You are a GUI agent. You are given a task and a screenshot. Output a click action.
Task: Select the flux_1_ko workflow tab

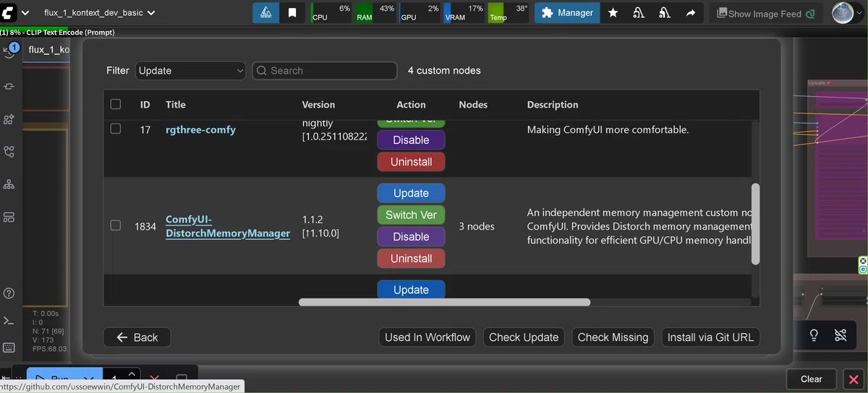(48, 49)
